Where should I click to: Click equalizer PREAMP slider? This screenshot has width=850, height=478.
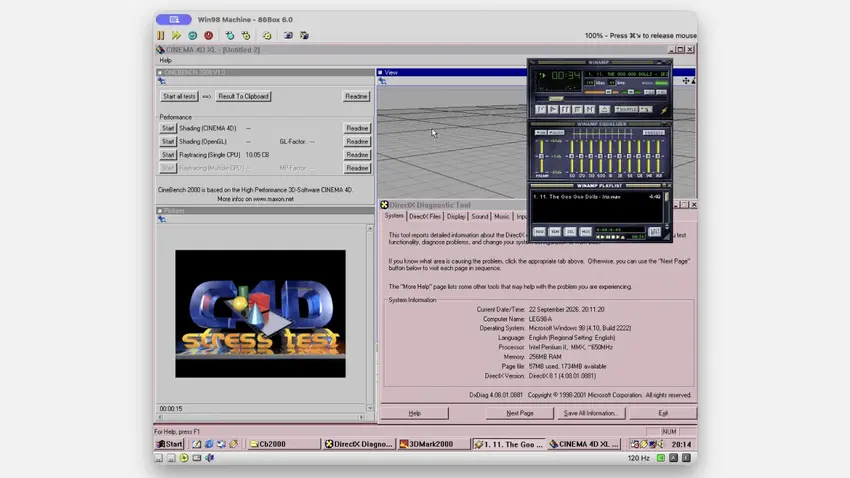click(542, 156)
